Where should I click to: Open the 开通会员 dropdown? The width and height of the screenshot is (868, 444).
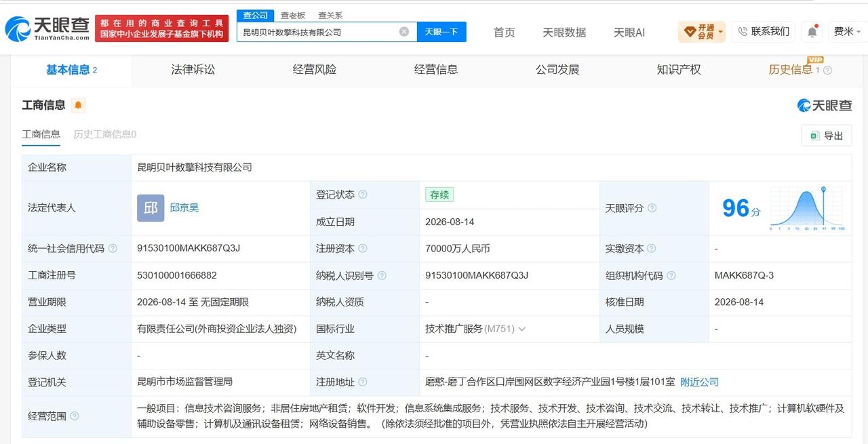[x=702, y=32]
